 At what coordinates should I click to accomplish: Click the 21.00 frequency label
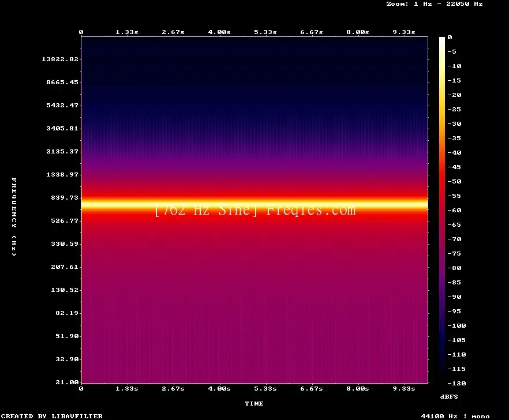[x=67, y=382]
